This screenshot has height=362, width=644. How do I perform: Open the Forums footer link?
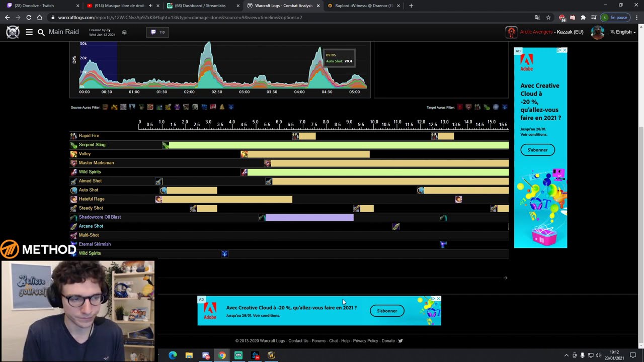coord(318,341)
